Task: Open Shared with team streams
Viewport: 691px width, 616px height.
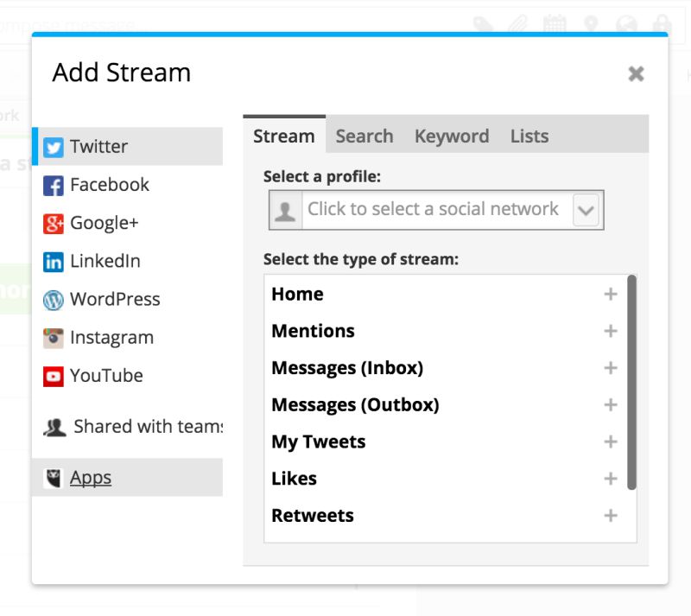Action: pyautogui.click(x=127, y=427)
